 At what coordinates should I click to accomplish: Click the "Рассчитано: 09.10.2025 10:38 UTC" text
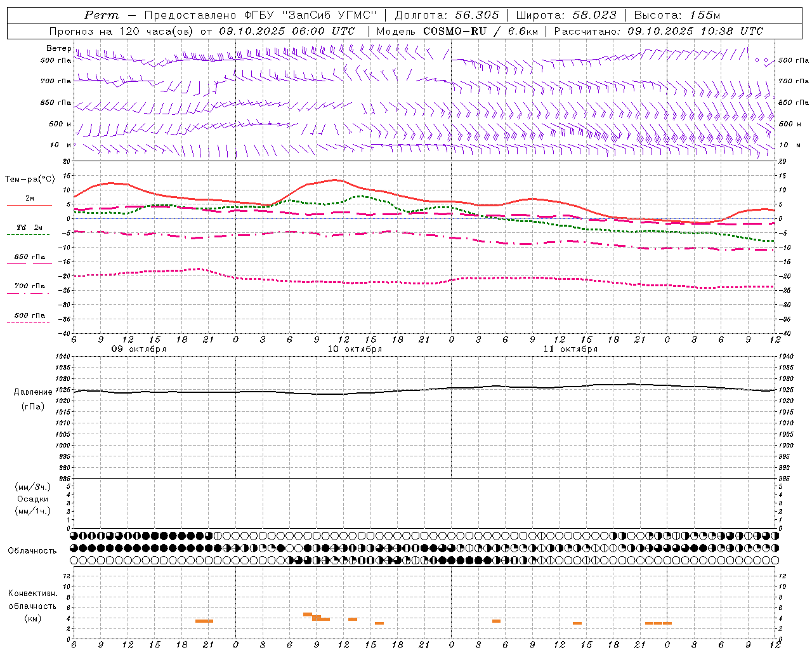tap(658, 31)
